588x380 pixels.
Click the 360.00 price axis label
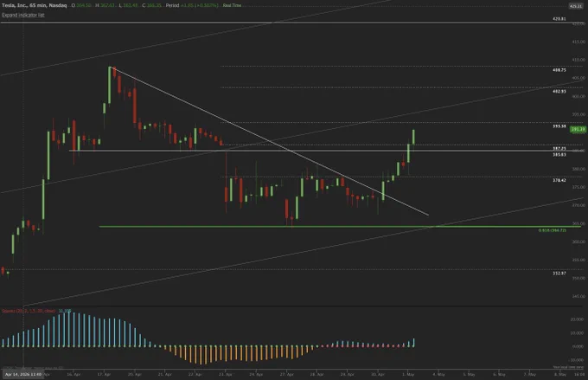tap(578, 242)
